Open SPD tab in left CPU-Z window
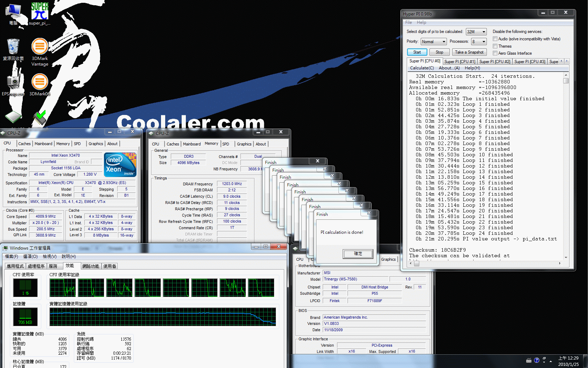The width and height of the screenshot is (588, 368). [x=77, y=144]
